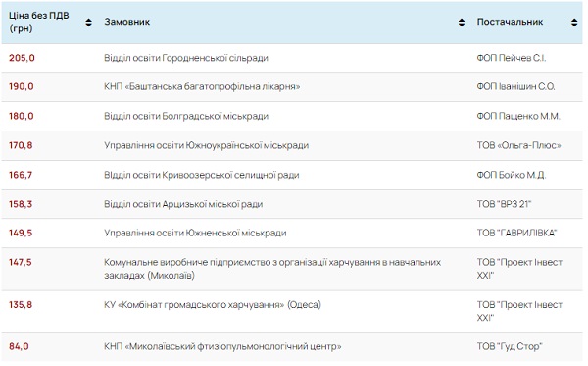Viewport: 588px width, 366px height.
Task: Select the price value 135,8
Action: point(21,304)
